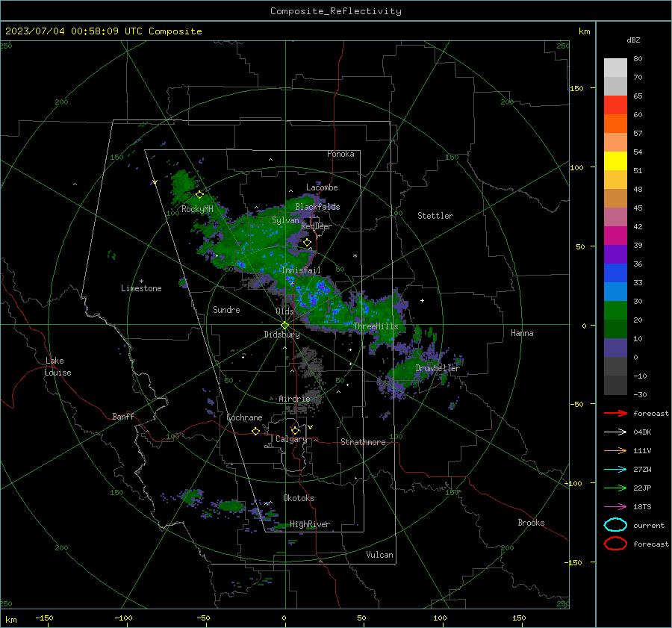Click the Brooks town label
This screenshot has width=672, height=628.
pos(531,523)
